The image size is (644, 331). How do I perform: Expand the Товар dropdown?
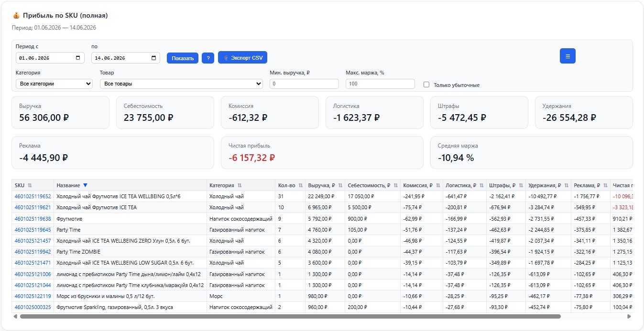click(181, 84)
